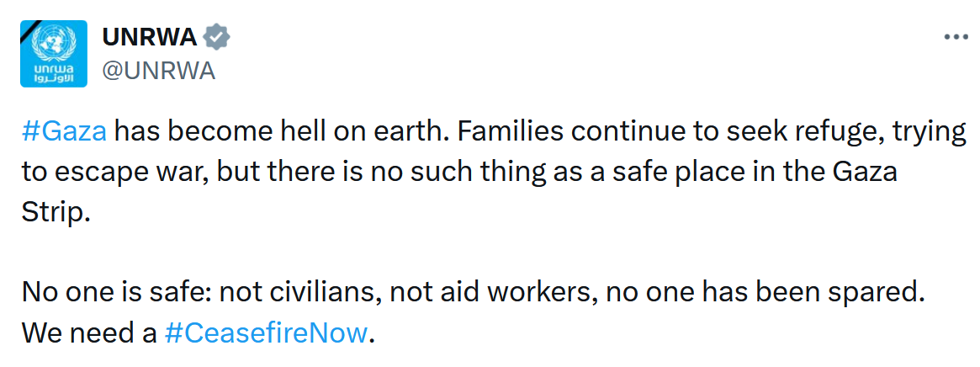Open the #Gaza hashtag
The height and width of the screenshot is (367, 980).
[64, 132]
